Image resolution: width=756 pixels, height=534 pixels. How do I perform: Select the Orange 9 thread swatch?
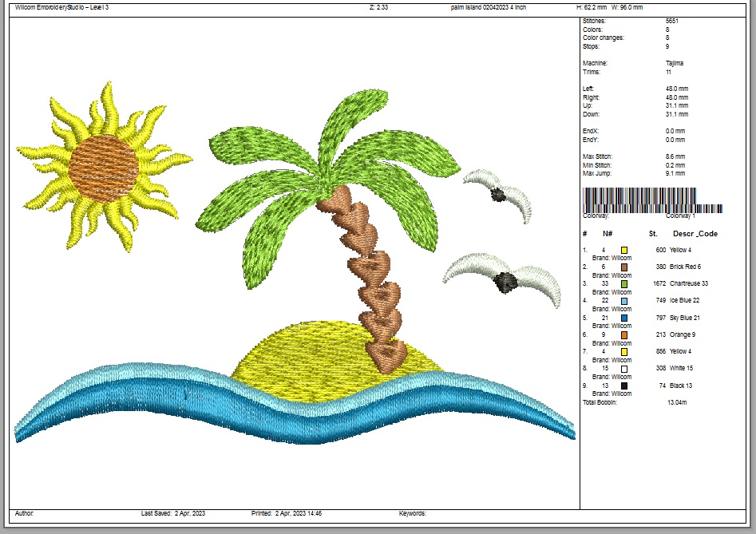click(x=623, y=334)
